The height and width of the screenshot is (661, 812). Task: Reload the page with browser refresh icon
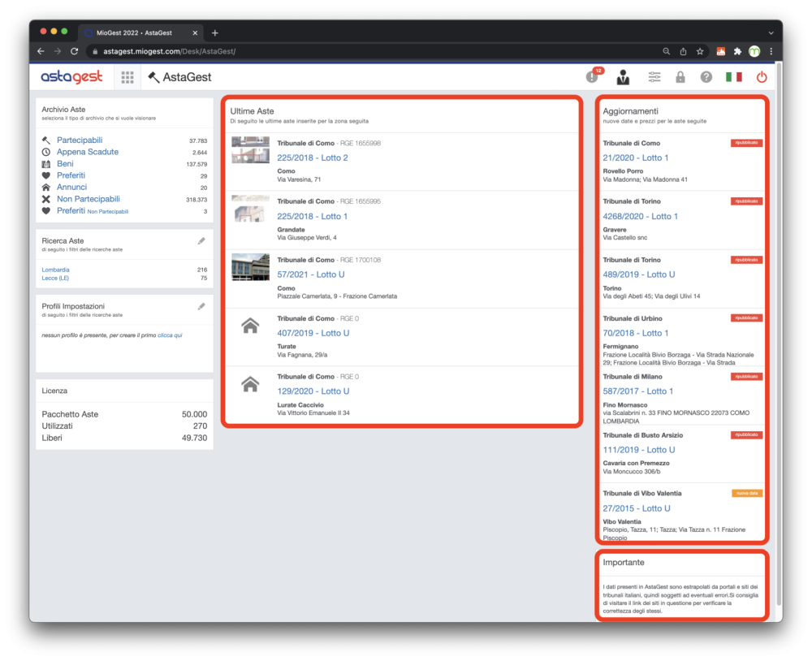[x=75, y=51]
